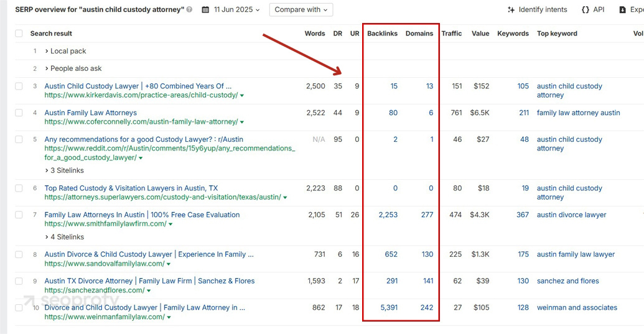The height and width of the screenshot is (334, 644).
Task: Click keywords count 367
Action: pos(523,215)
